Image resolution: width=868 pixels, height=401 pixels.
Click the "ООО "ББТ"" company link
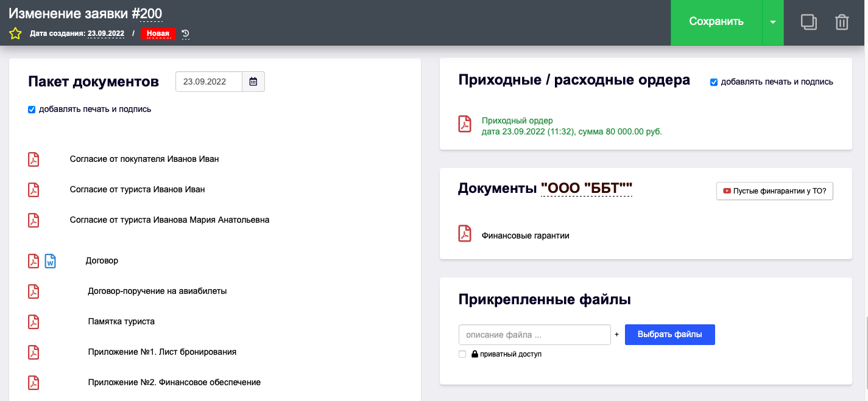tap(587, 189)
